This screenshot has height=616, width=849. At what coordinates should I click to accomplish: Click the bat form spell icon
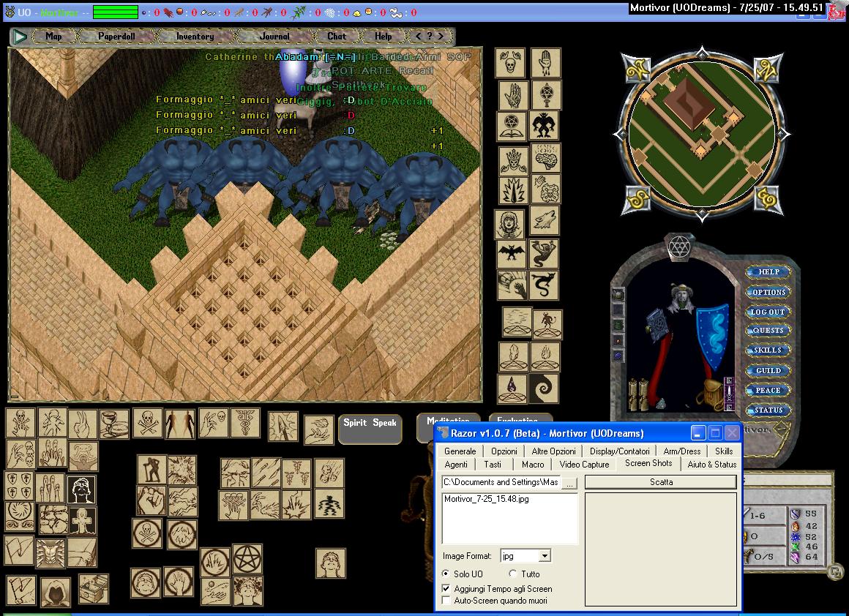click(511, 254)
